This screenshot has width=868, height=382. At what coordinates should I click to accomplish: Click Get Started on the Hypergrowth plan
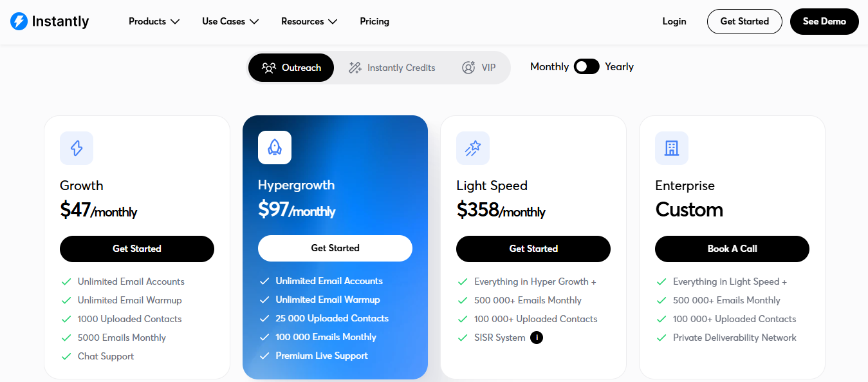click(335, 248)
